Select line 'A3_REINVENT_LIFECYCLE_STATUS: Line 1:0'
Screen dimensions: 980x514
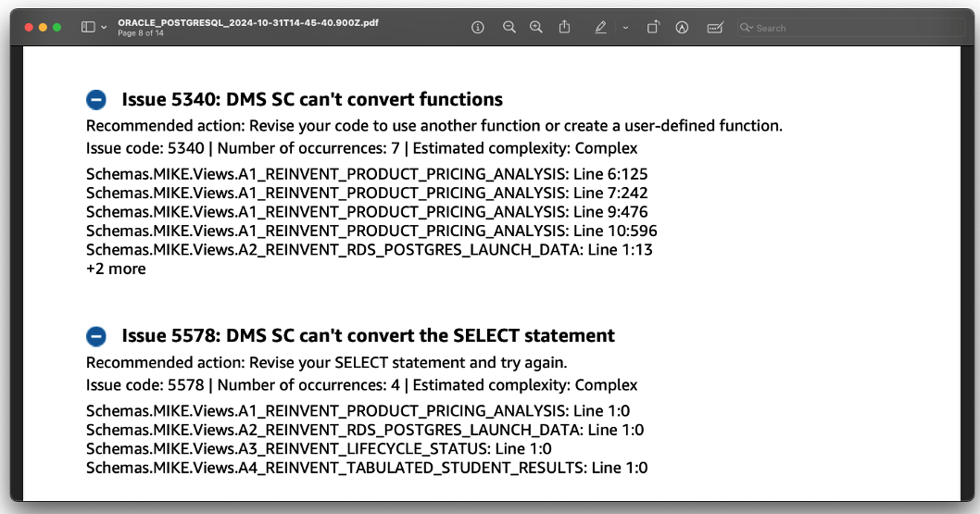(319, 449)
